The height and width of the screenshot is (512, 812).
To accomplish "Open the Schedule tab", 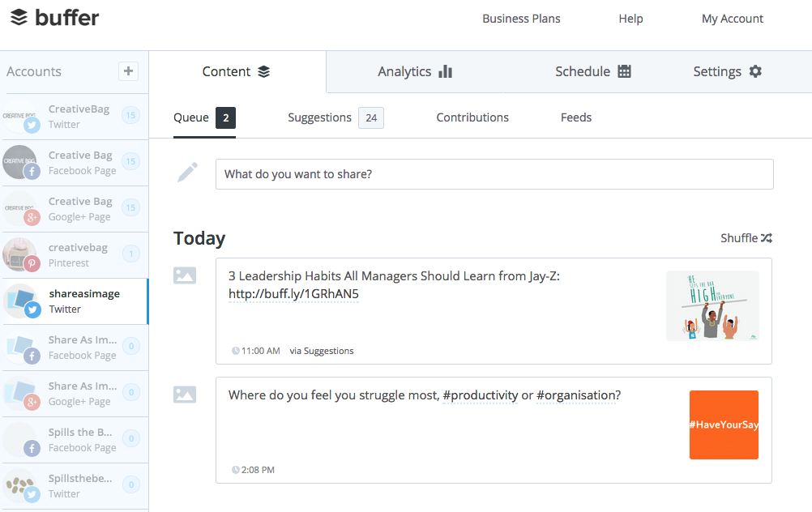I will (x=592, y=71).
